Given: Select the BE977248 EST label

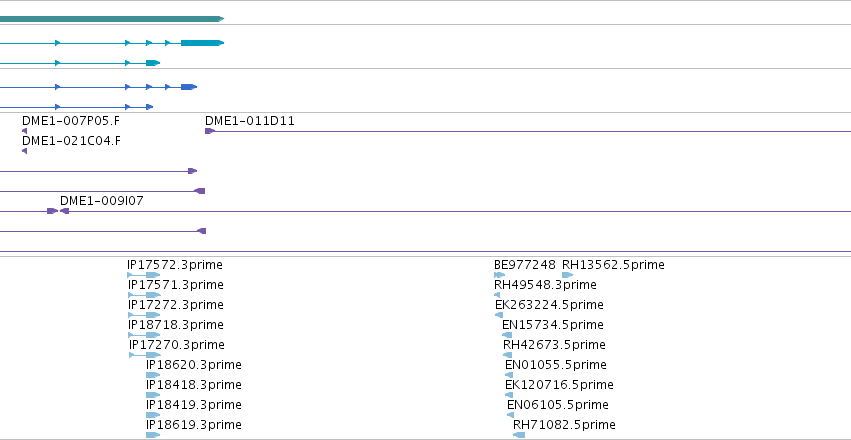Looking at the screenshot, I should tap(525, 265).
